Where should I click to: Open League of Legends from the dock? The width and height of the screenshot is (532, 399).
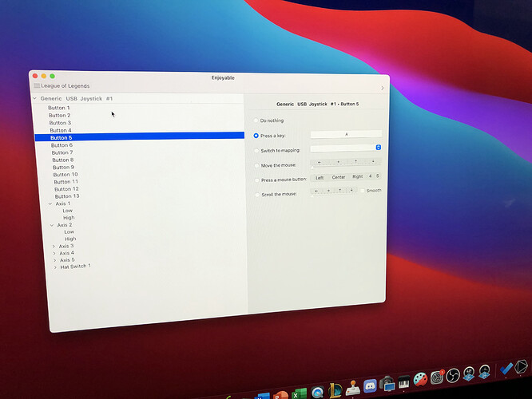[335, 390]
